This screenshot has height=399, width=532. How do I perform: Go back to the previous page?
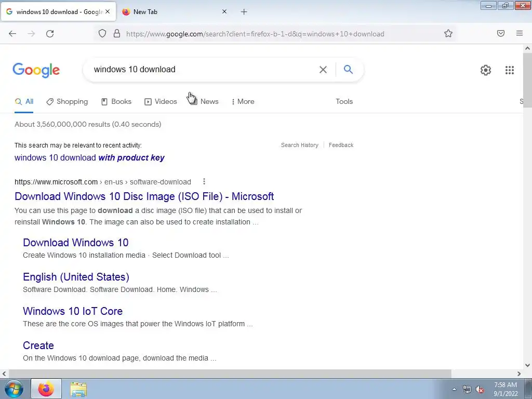point(12,34)
